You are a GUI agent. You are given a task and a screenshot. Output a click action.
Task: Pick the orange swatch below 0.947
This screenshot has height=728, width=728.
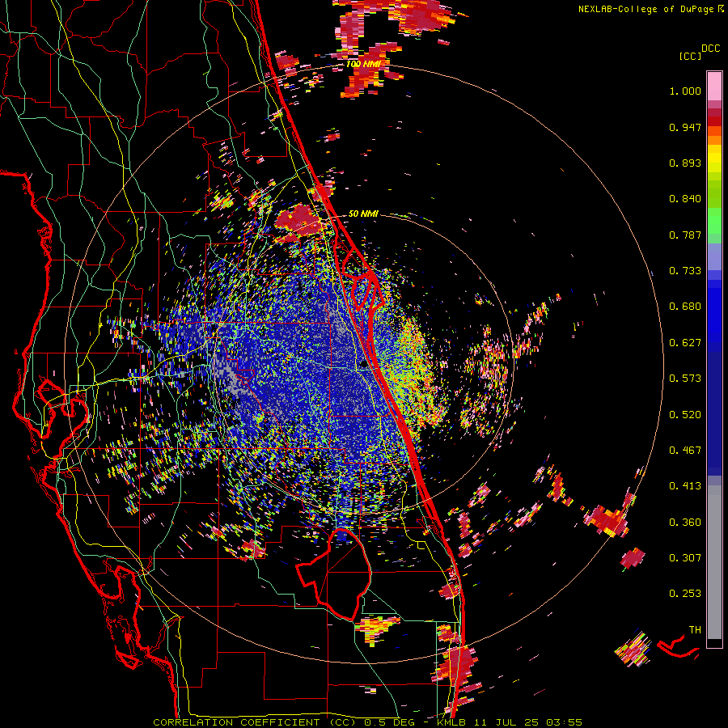[x=714, y=140]
